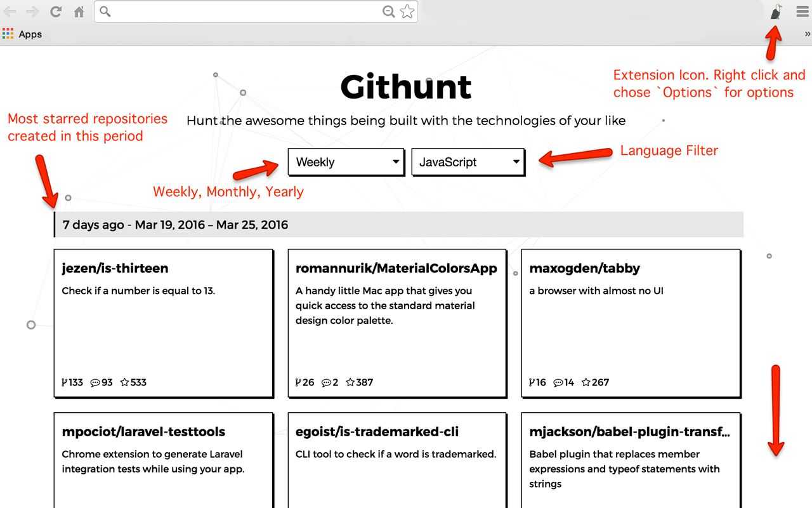Click 'Check if a number is equal to 13.'
The image size is (812, 508).
tap(138, 291)
